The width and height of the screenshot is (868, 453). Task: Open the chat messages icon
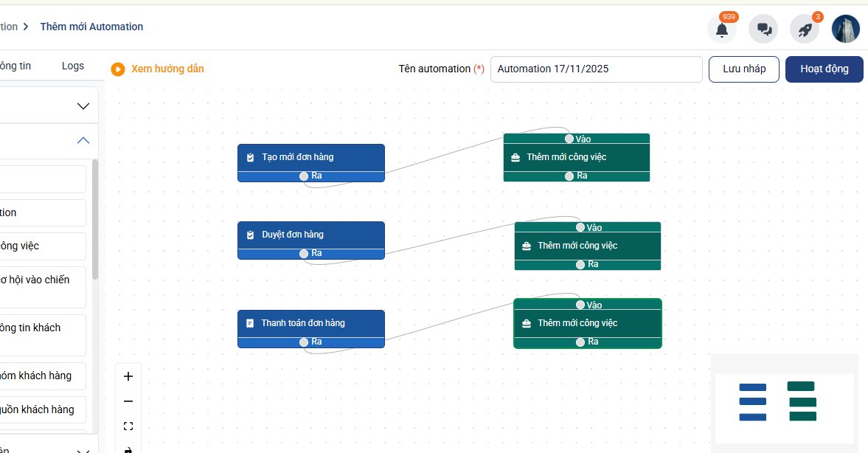(x=763, y=30)
